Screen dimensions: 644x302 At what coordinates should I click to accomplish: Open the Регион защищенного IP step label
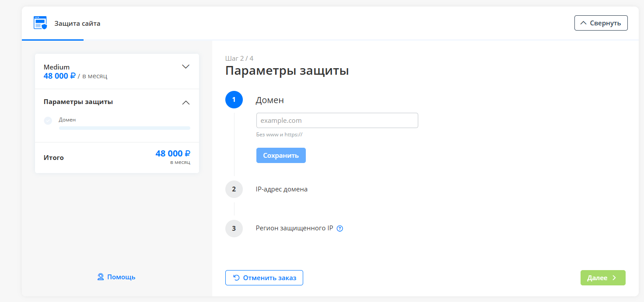point(294,228)
